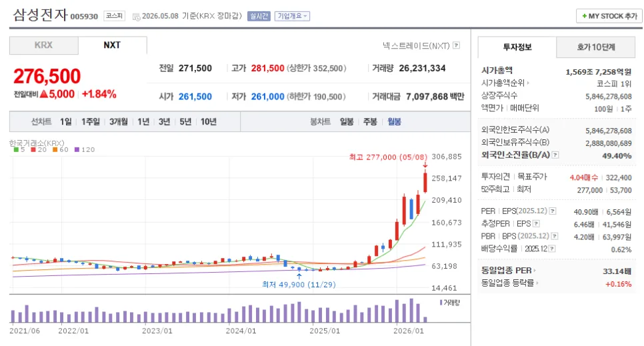644x346 pixels.
Task: Click the current price 276,500
Action: (47, 77)
